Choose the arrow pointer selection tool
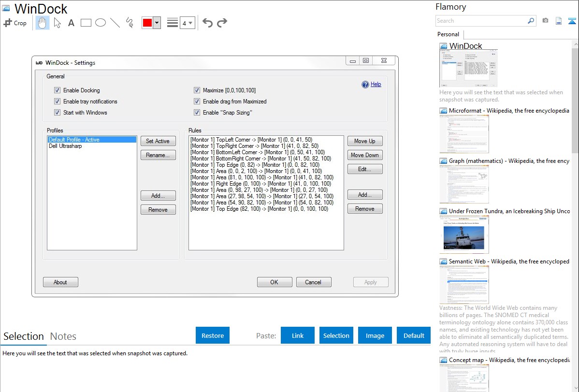 tap(57, 23)
